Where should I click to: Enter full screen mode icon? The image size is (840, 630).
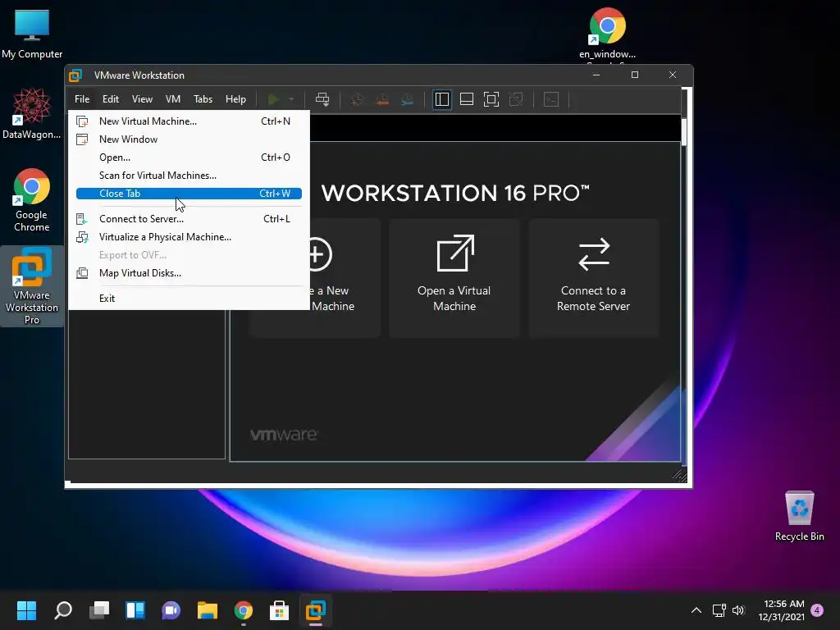pyautogui.click(x=491, y=99)
